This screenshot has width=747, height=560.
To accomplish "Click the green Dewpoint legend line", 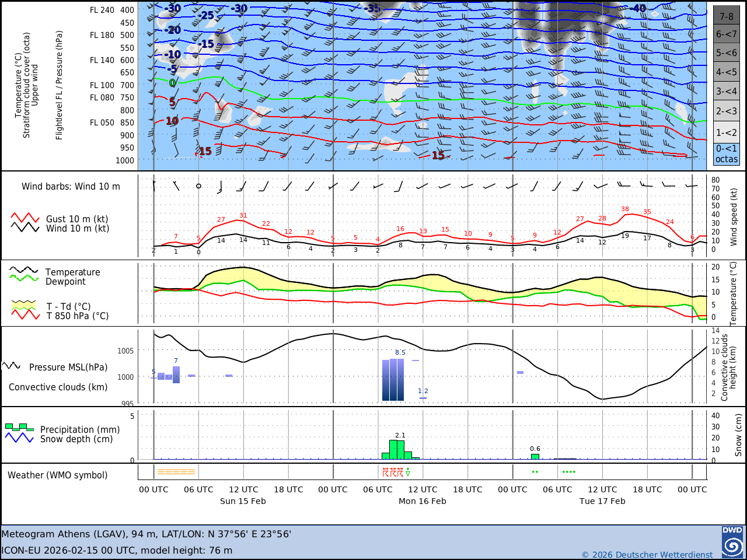I will [23, 278].
